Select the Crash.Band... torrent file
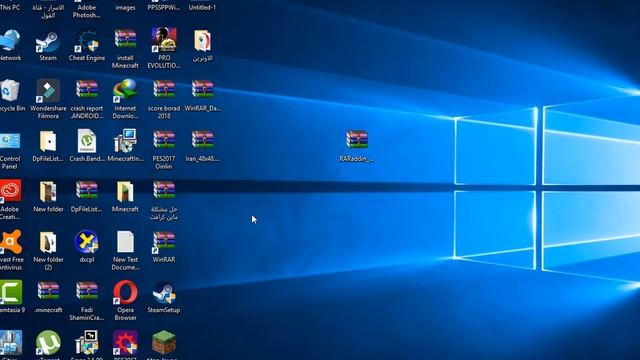Viewport: 640px width, 360px height. click(87, 141)
